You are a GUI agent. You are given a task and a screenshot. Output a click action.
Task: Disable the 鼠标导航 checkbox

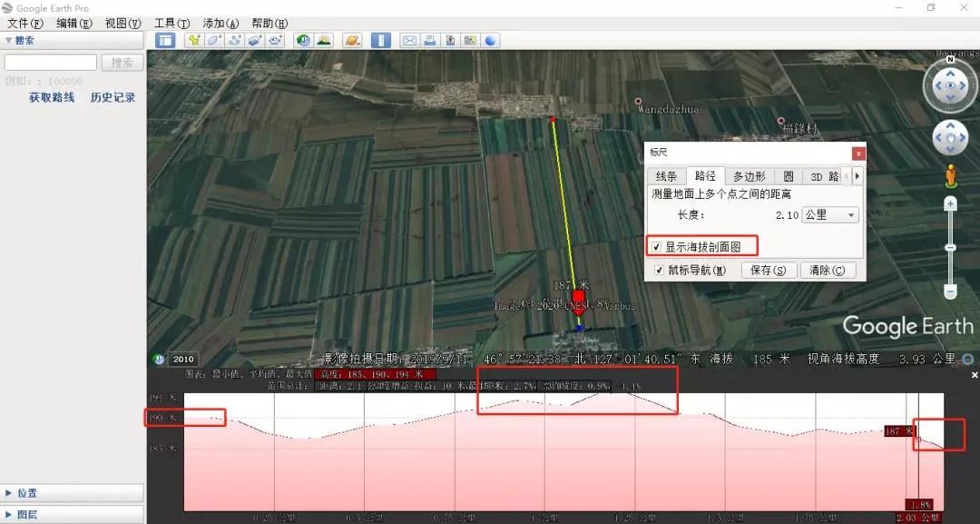point(660,270)
